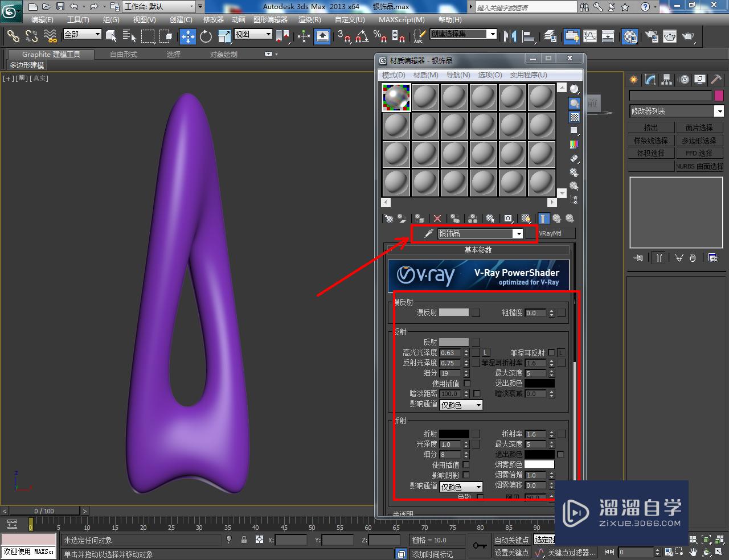729x560 pixels.
Task: Collapse the 基本参数 rollout
Action: [x=478, y=250]
